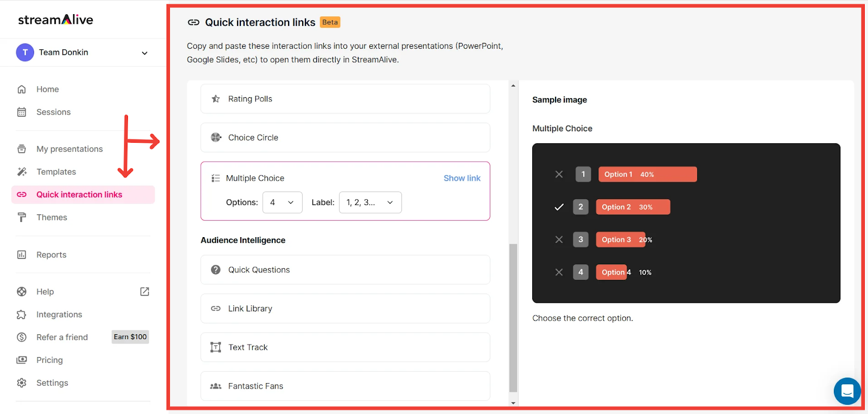Click the Home house icon
The image size is (868, 414).
coord(22,90)
